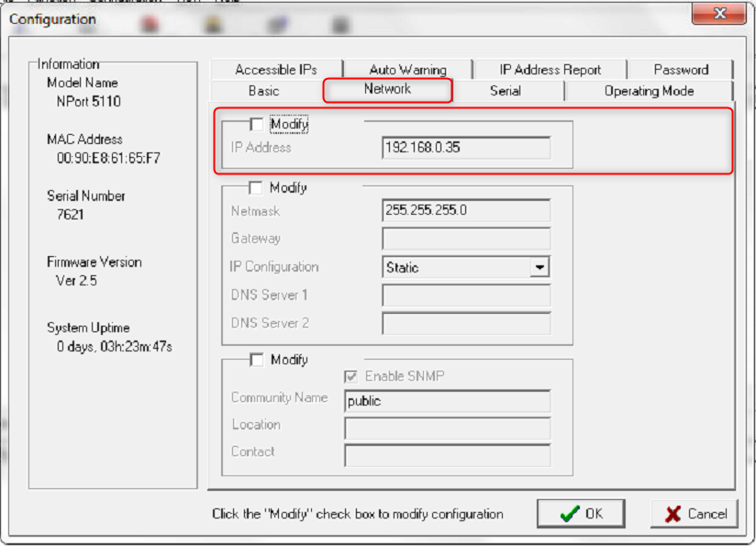Image resolution: width=756 pixels, height=546 pixels.
Task: Click the OK button with green checkmark
Action: 581,514
